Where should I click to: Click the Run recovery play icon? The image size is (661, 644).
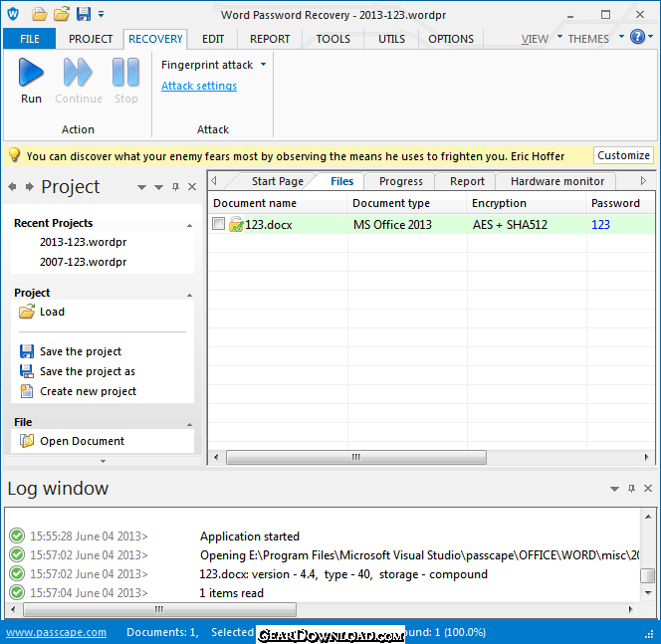click(x=31, y=72)
